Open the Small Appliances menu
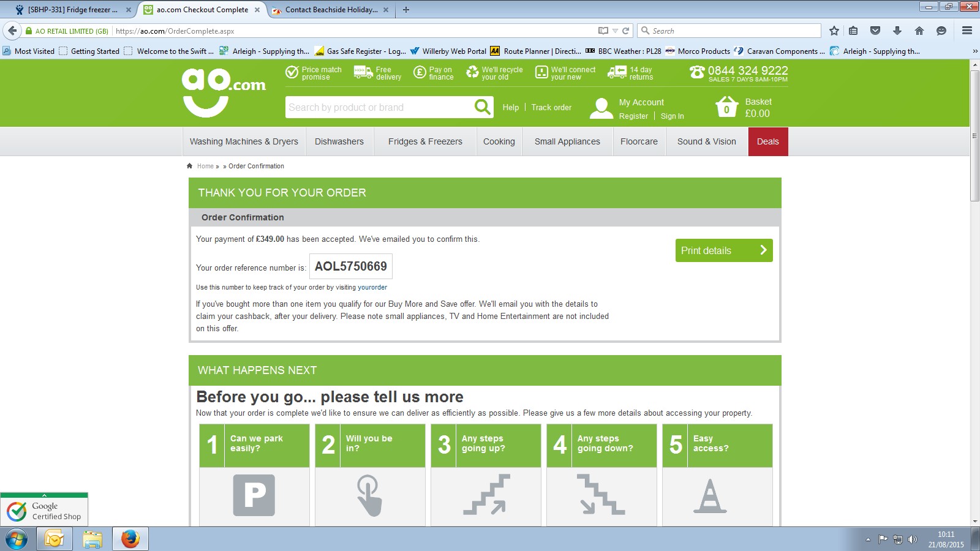 (x=567, y=141)
